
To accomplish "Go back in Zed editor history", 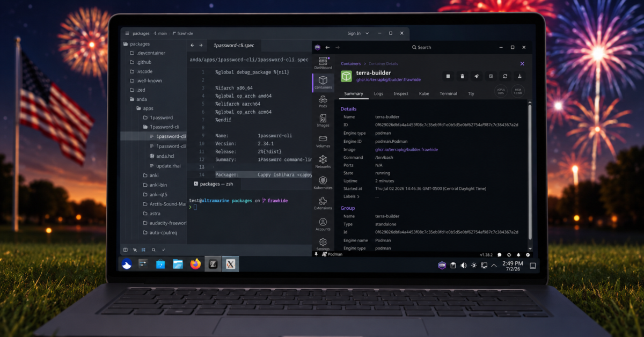I will (x=193, y=46).
